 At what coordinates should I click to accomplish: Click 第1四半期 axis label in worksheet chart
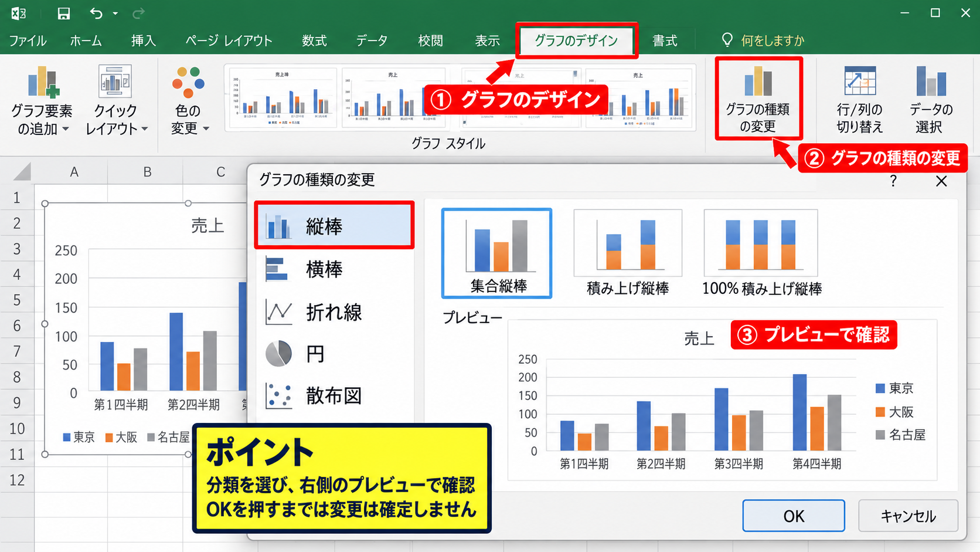pyautogui.click(x=121, y=405)
